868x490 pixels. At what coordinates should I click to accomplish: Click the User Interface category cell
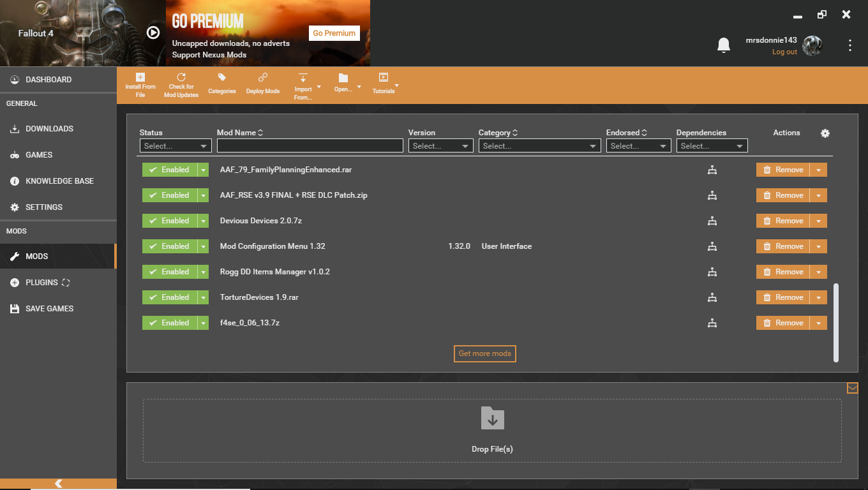tap(507, 246)
